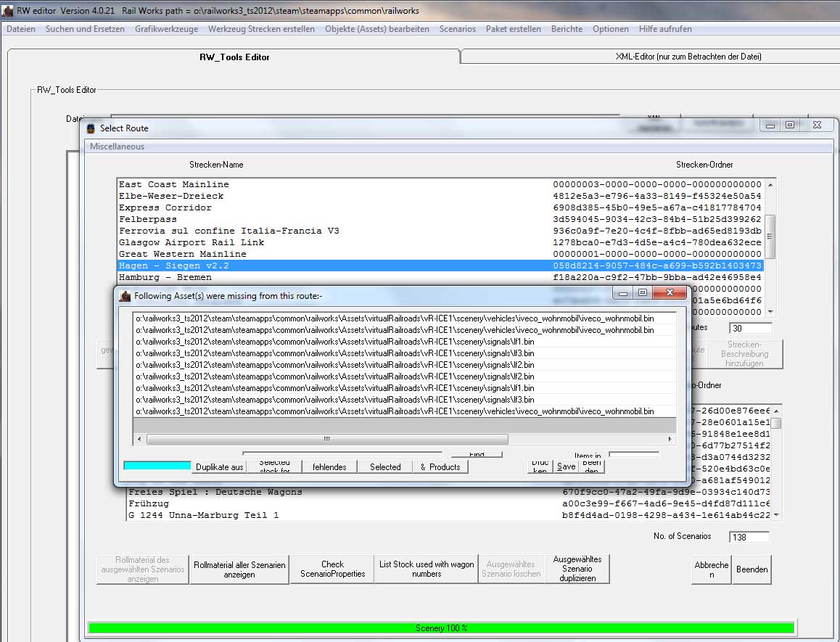Screen dimensions: 840x642
Task: Select G 1244 Unna-Marburg Teil 1 scenario
Action: (x=449, y=515)
